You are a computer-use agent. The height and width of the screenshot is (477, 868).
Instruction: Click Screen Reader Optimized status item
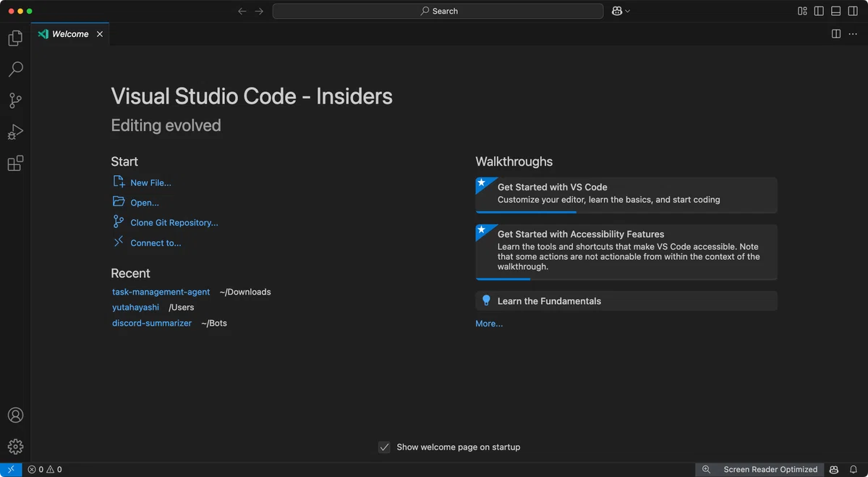[770, 470]
